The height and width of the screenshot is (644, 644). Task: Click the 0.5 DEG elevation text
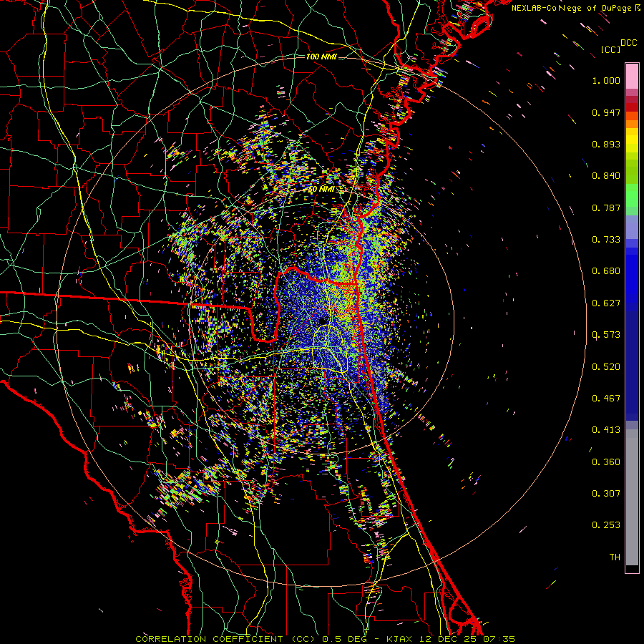(346, 639)
